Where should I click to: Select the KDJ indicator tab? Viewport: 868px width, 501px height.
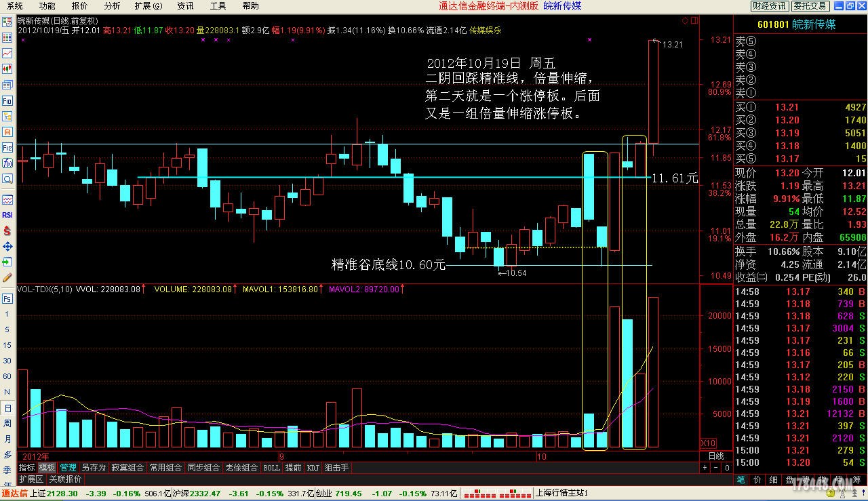click(x=313, y=468)
